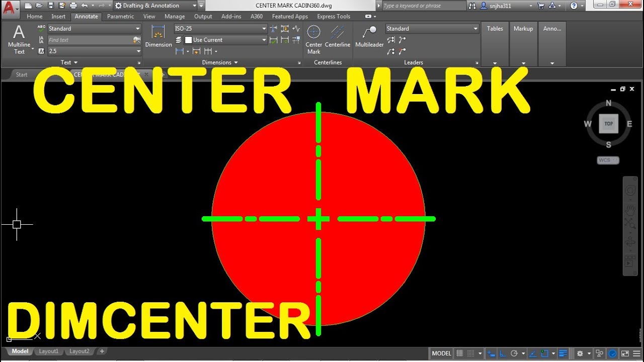The width and height of the screenshot is (644, 362).
Task: Expand the Dimensions panel title
Action: (x=220, y=62)
